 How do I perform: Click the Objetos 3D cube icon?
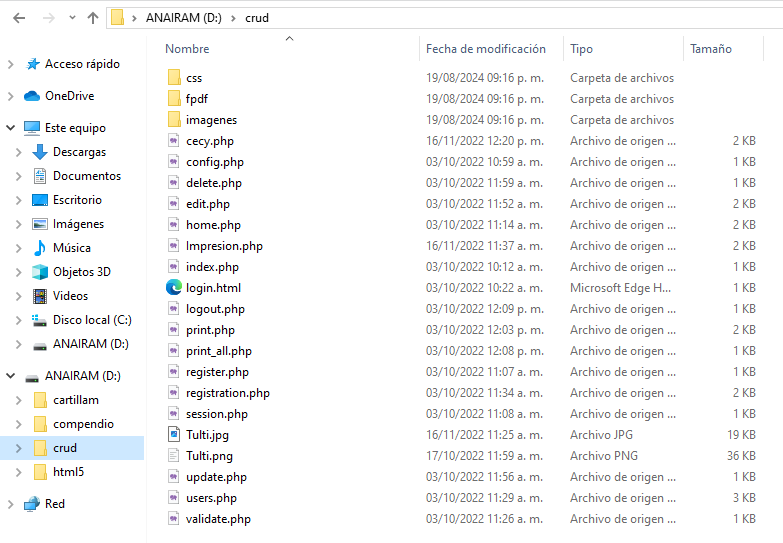point(40,272)
